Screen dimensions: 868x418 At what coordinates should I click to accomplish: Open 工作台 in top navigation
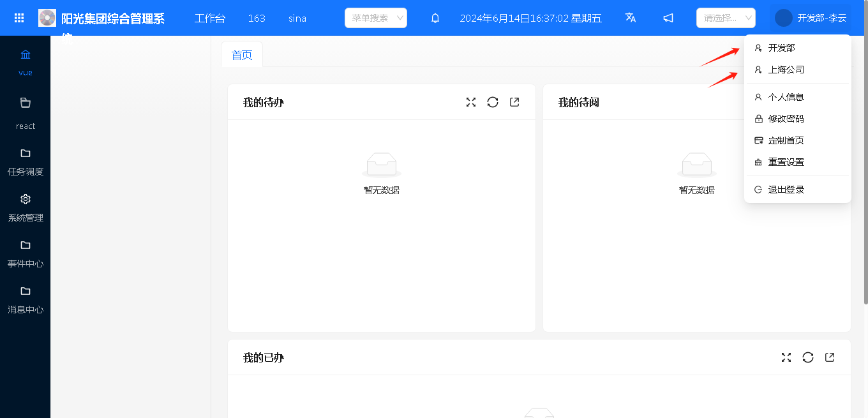click(x=210, y=18)
